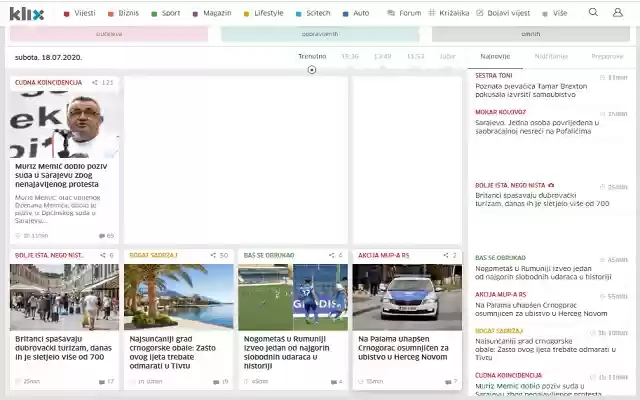
Task: Open comments icon on Nogometaš u Rumuniji card
Action: [x=333, y=382]
